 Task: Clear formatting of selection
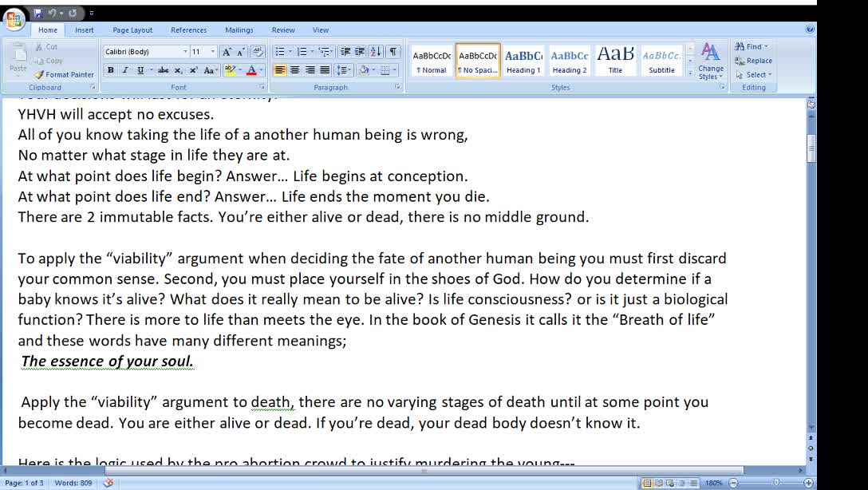coord(258,52)
